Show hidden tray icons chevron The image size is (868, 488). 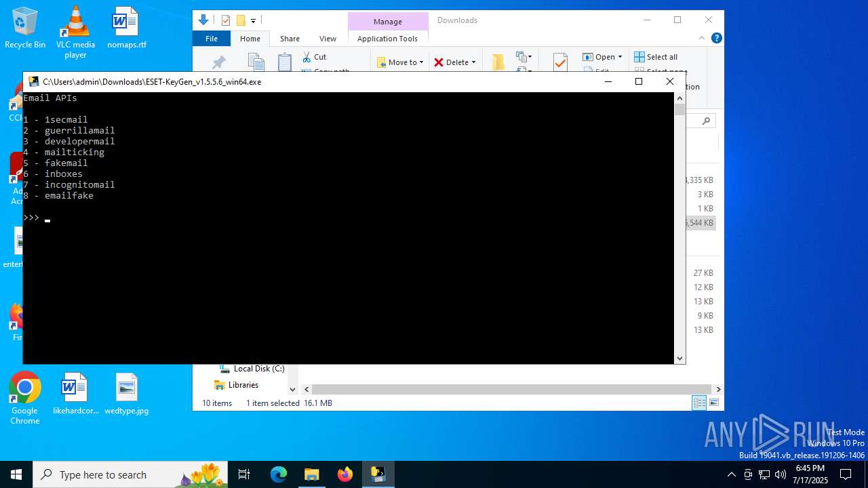(x=731, y=474)
